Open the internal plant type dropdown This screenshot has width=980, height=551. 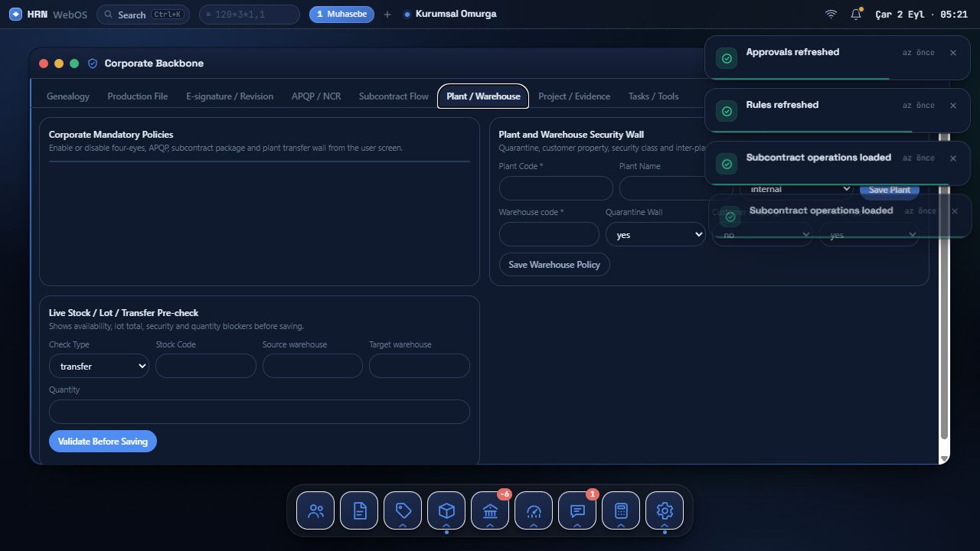797,189
